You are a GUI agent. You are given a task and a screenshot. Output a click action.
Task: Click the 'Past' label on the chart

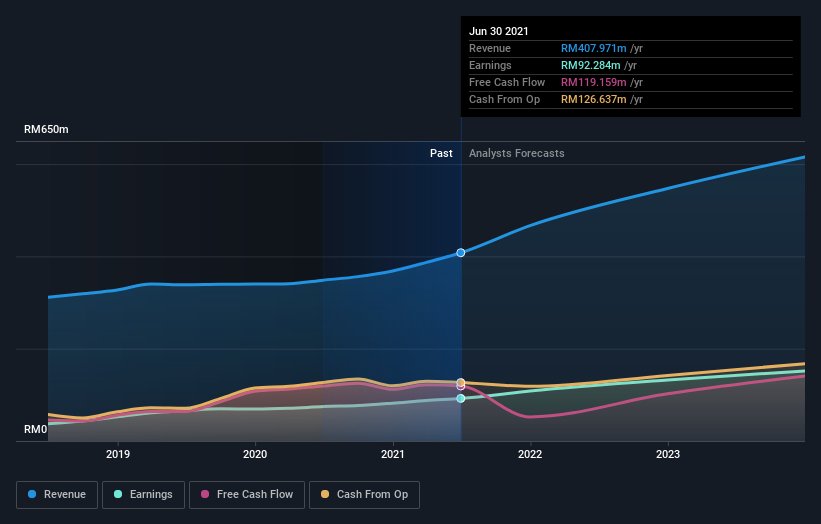point(441,153)
